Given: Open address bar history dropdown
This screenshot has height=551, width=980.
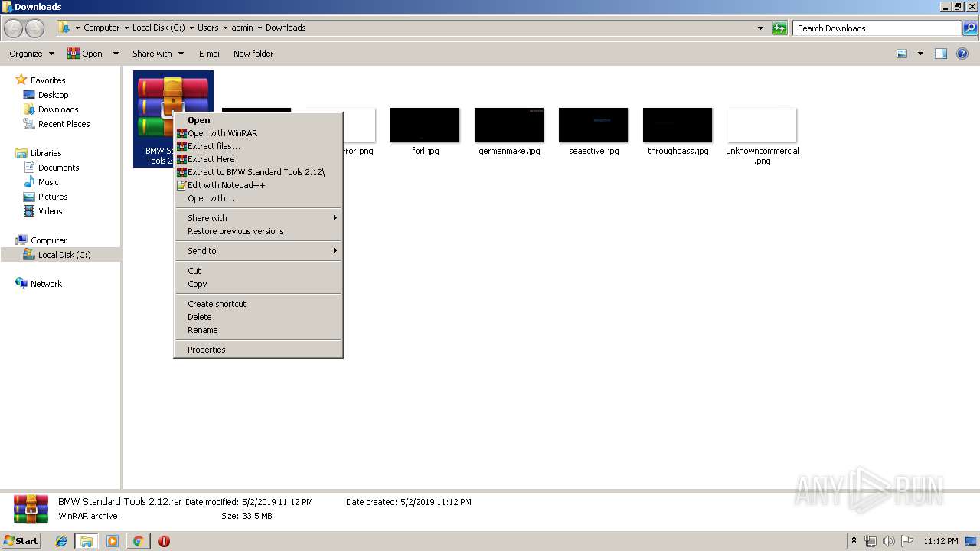Looking at the screenshot, I should pyautogui.click(x=760, y=28).
